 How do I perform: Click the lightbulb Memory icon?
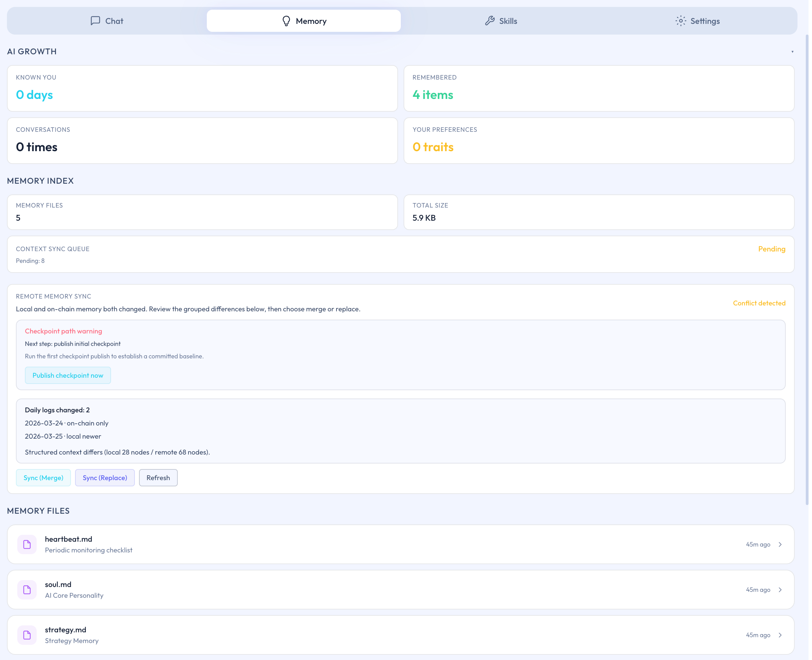point(286,21)
